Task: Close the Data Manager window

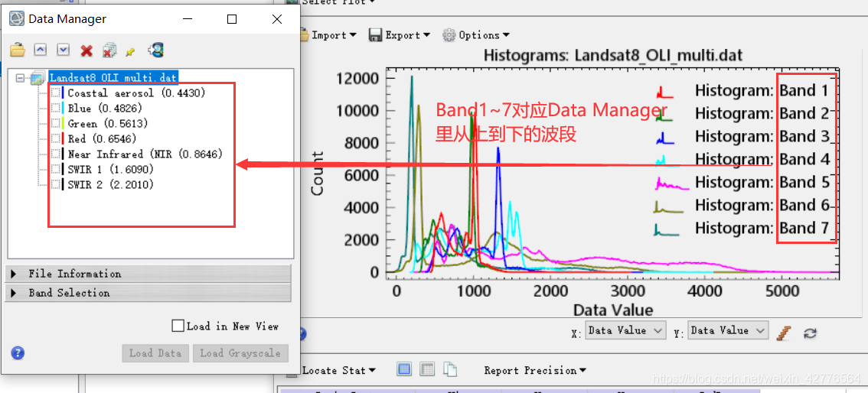Action: pyautogui.click(x=277, y=19)
